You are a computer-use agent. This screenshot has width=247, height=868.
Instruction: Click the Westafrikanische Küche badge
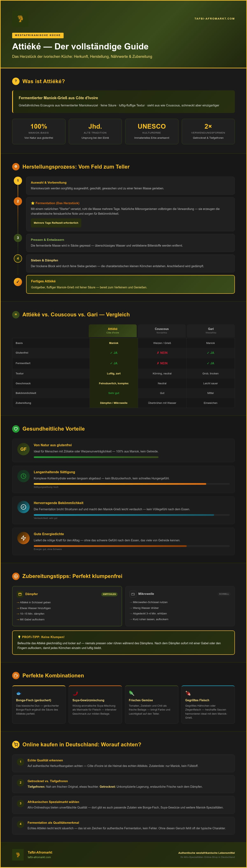coord(38,35)
